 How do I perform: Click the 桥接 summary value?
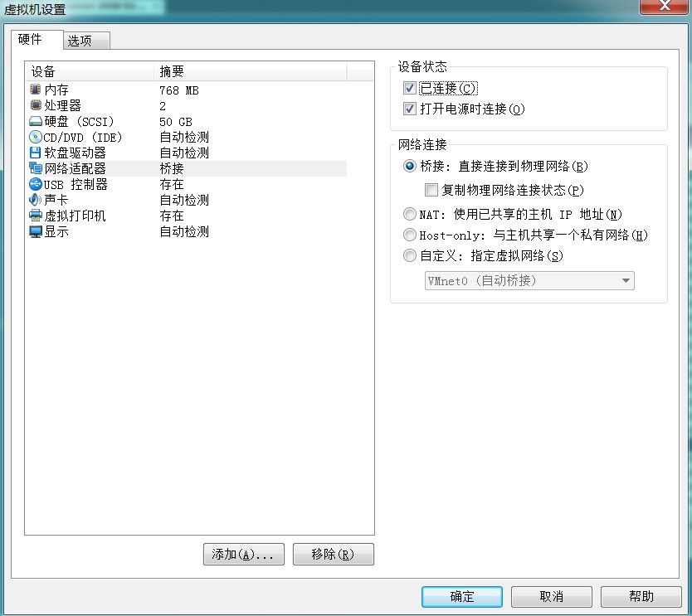[172, 169]
